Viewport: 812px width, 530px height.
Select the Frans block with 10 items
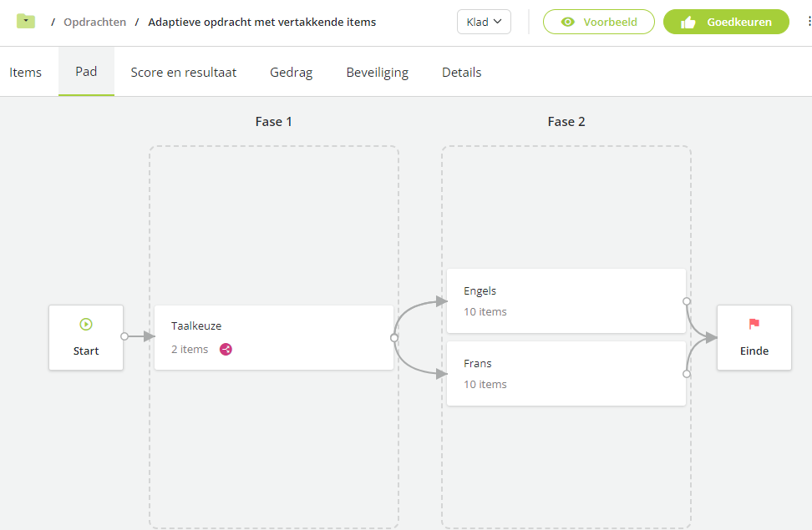point(566,373)
